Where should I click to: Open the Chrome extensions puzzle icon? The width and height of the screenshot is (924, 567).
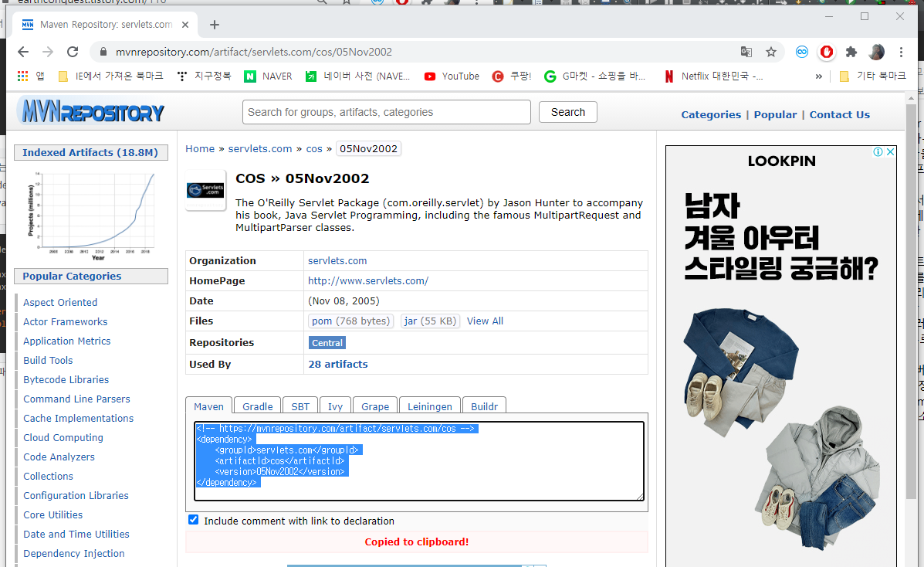851,52
